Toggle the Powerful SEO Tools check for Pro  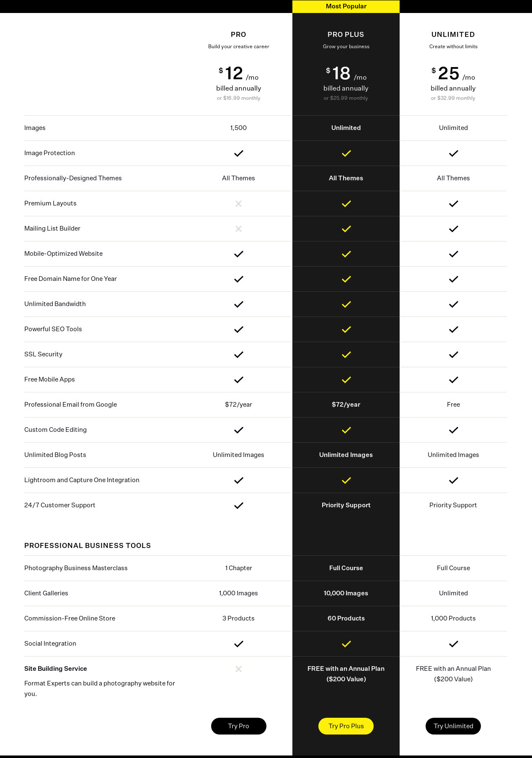[x=238, y=329]
